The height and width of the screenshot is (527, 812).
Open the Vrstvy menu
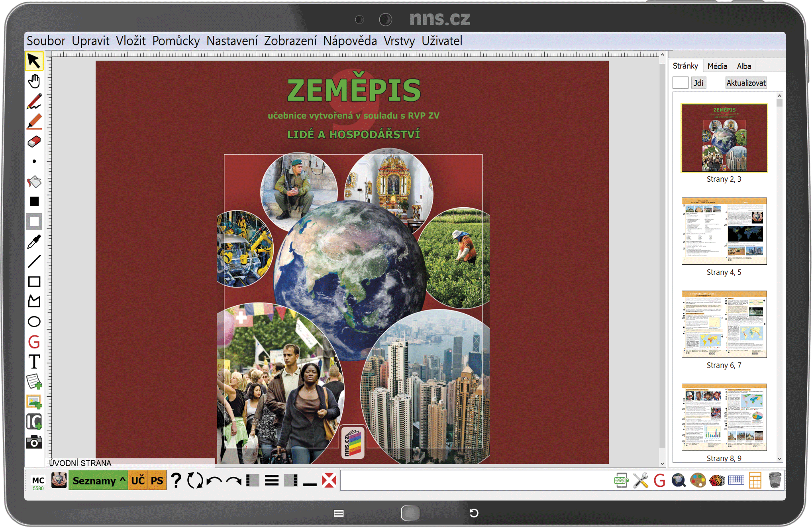(399, 41)
